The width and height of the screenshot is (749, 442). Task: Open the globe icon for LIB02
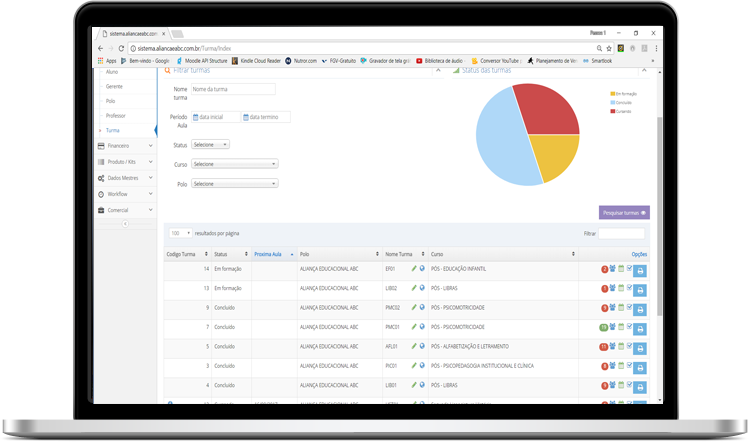click(x=422, y=288)
